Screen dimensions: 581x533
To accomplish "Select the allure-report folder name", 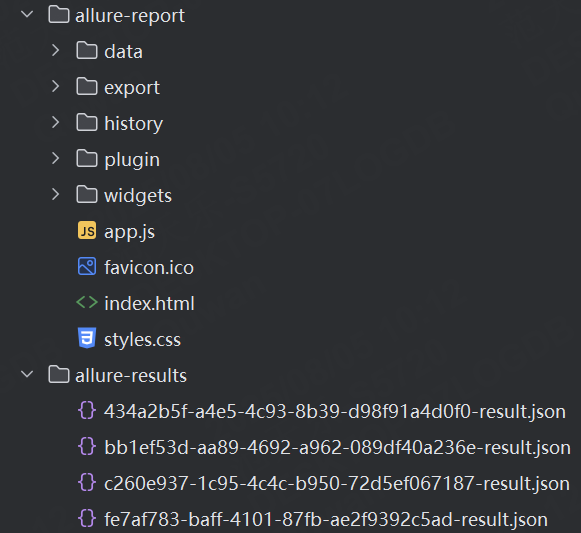I will [130, 16].
